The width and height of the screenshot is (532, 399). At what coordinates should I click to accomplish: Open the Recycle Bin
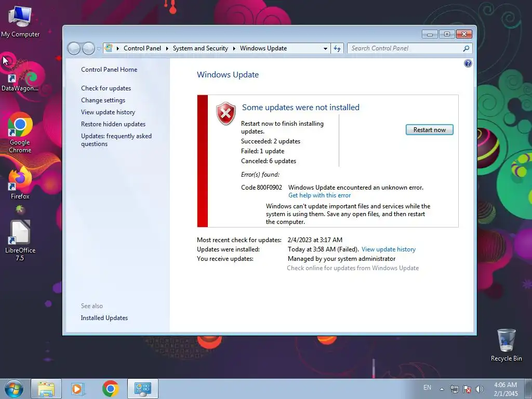click(506, 345)
